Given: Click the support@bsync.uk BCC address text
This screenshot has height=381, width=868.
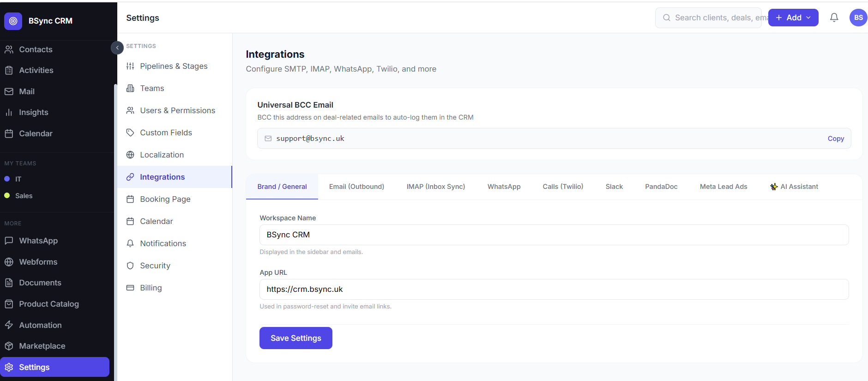Looking at the screenshot, I should tap(310, 139).
